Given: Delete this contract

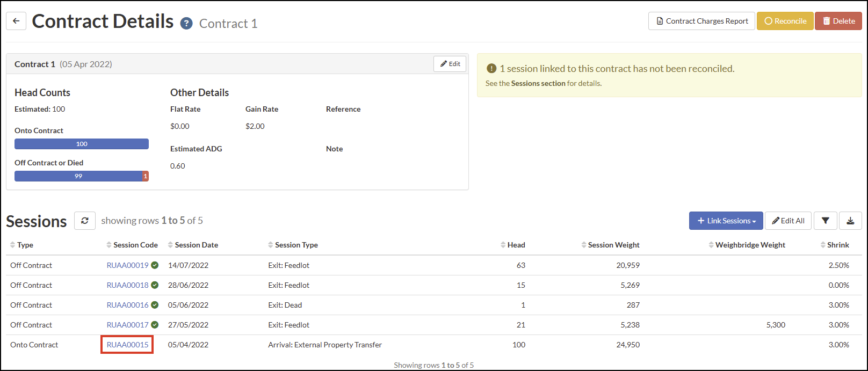Looking at the screenshot, I should click(838, 21).
